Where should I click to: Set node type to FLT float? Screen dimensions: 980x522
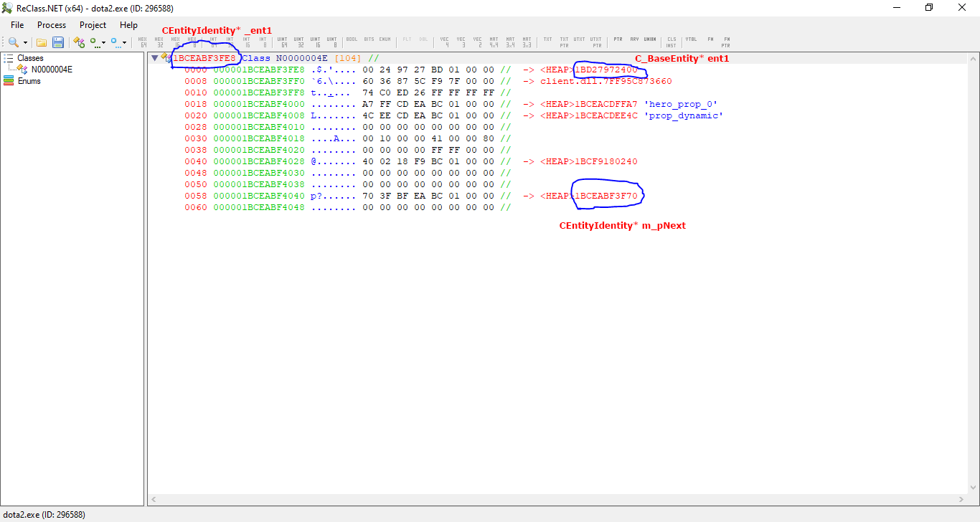pos(407,39)
